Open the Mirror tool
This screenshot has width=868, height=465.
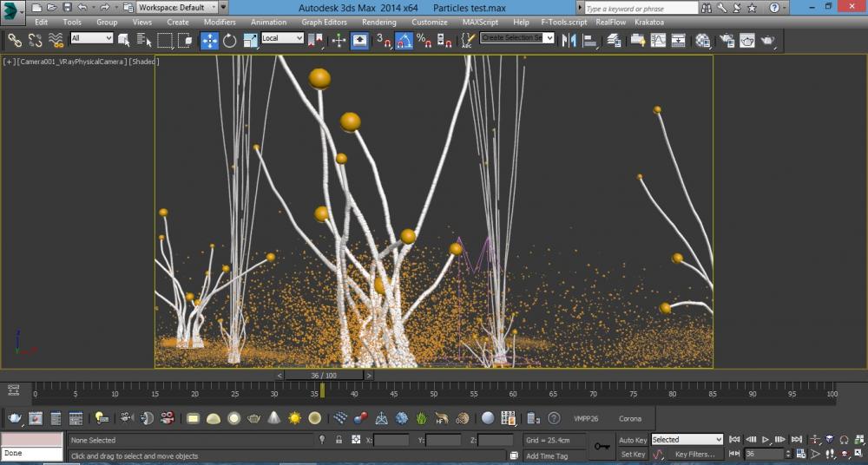[x=570, y=40]
